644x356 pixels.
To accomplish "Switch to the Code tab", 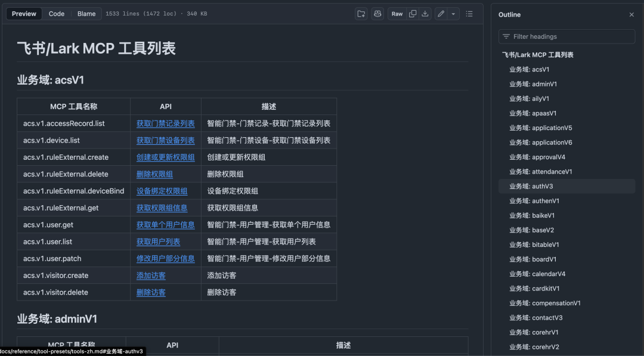I will click(56, 13).
